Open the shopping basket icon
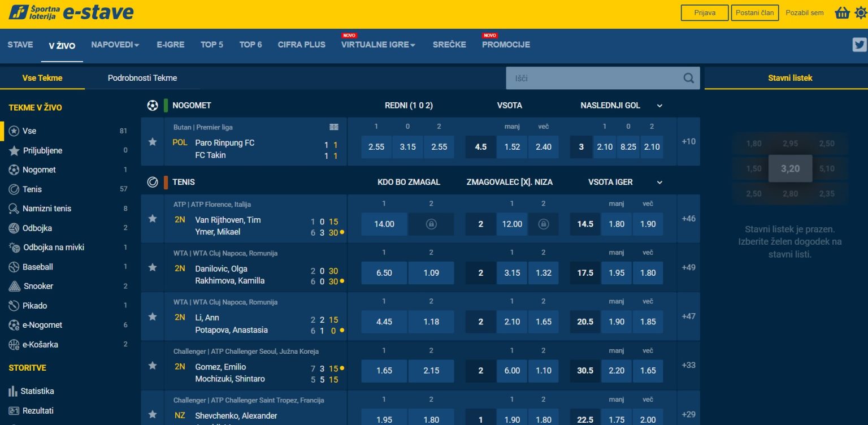The image size is (868, 425). click(x=842, y=13)
